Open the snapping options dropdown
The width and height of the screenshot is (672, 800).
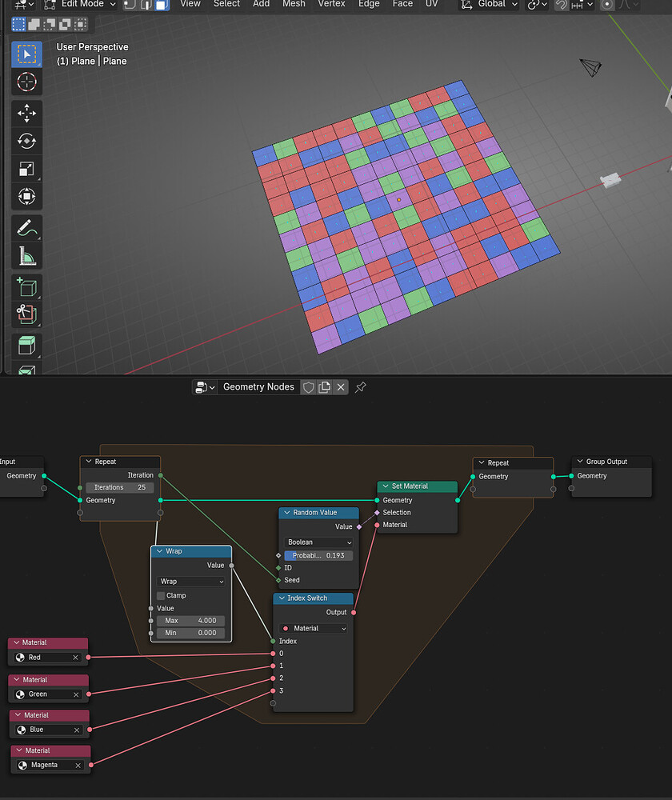[582, 5]
